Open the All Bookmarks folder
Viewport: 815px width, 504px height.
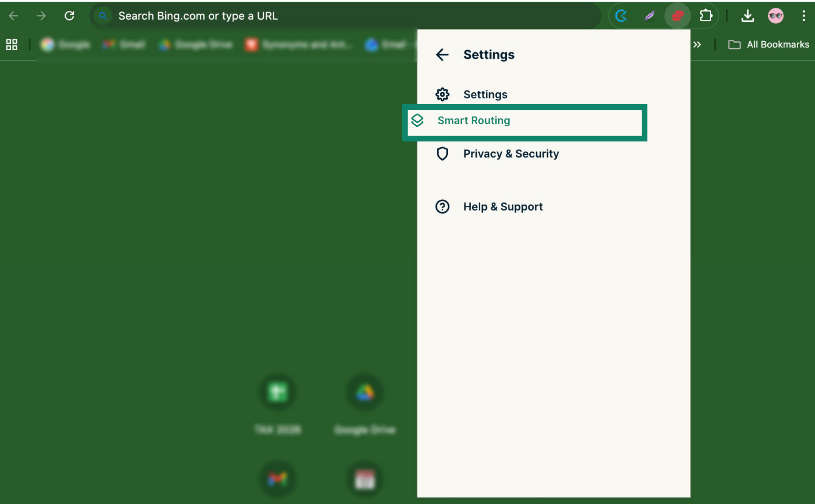769,44
